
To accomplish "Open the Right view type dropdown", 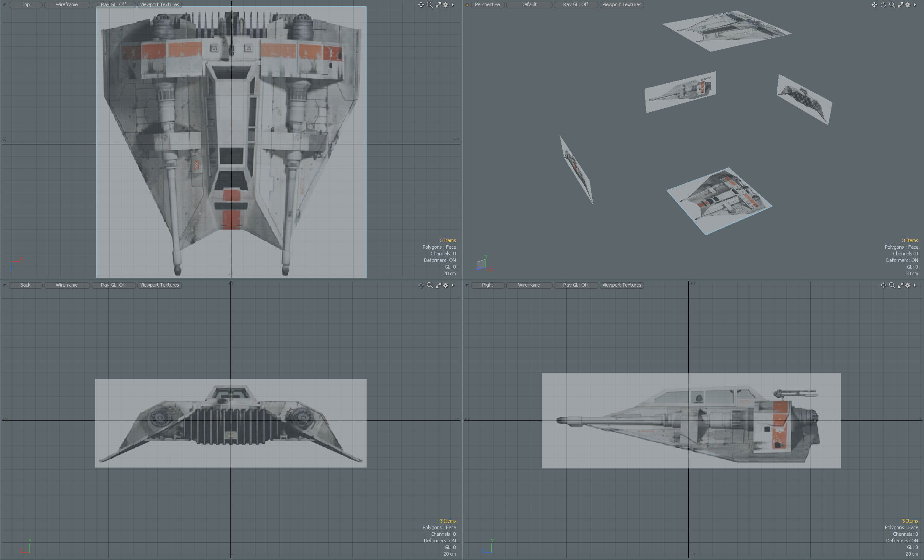I will point(487,285).
